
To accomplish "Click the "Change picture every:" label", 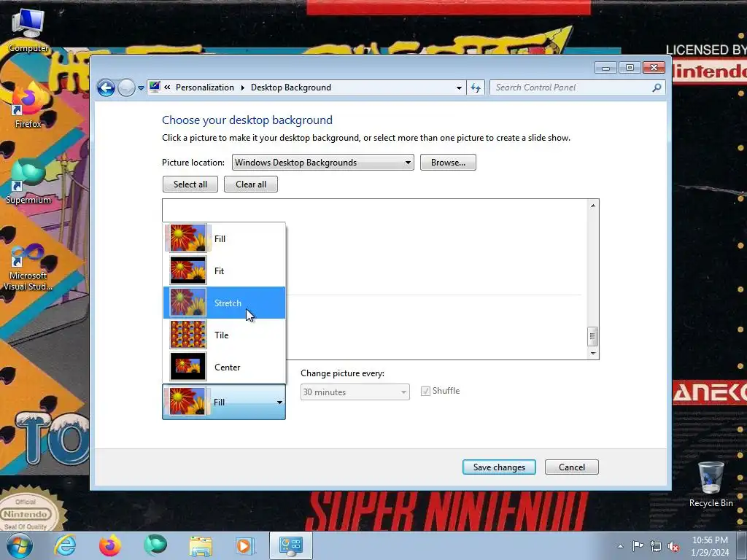I will (x=343, y=373).
